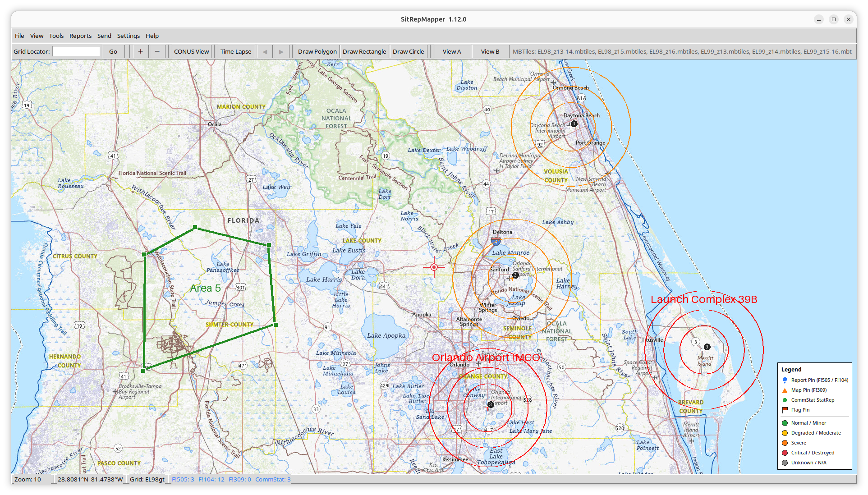Open the Settings menu
Viewport: 868px width, 495px height.
pos(129,36)
